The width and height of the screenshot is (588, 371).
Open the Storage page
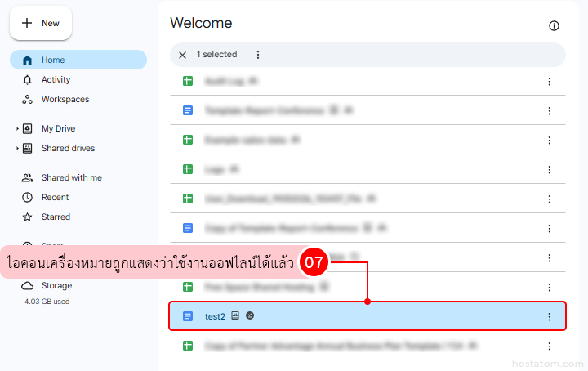pos(56,285)
